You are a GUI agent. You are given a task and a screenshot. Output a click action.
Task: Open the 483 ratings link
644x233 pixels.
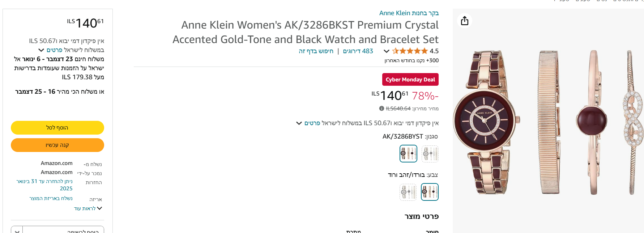pos(358,51)
